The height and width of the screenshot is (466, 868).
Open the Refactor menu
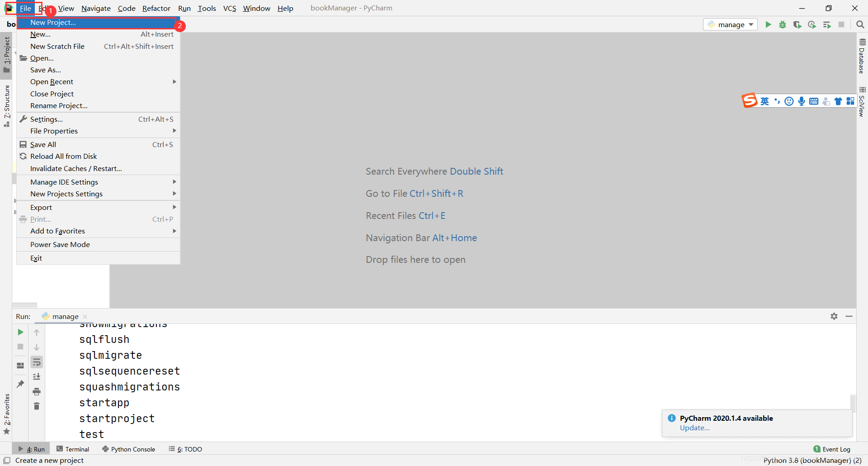(156, 8)
